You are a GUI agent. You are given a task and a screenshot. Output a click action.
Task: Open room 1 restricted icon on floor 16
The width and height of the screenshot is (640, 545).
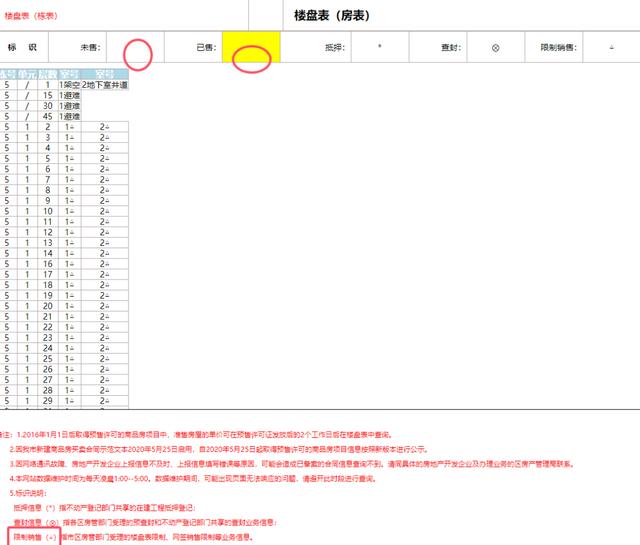[x=72, y=264]
